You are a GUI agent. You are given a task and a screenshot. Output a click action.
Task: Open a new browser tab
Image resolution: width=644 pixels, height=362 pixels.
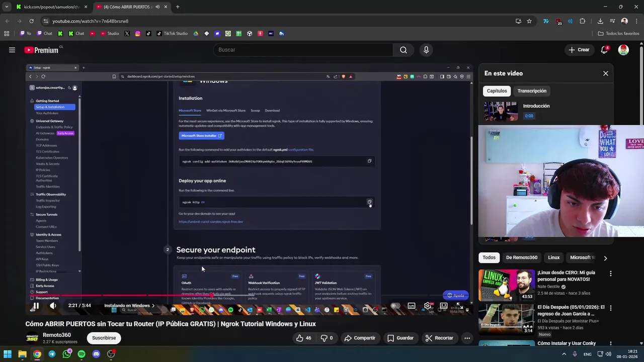pyautogui.click(x=178, y=7)
